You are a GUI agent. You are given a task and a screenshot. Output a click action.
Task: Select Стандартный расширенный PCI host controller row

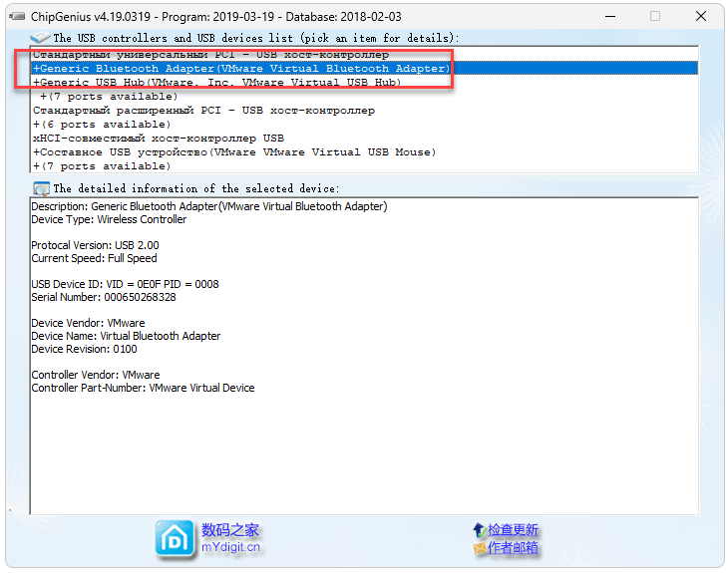(364, 110)
